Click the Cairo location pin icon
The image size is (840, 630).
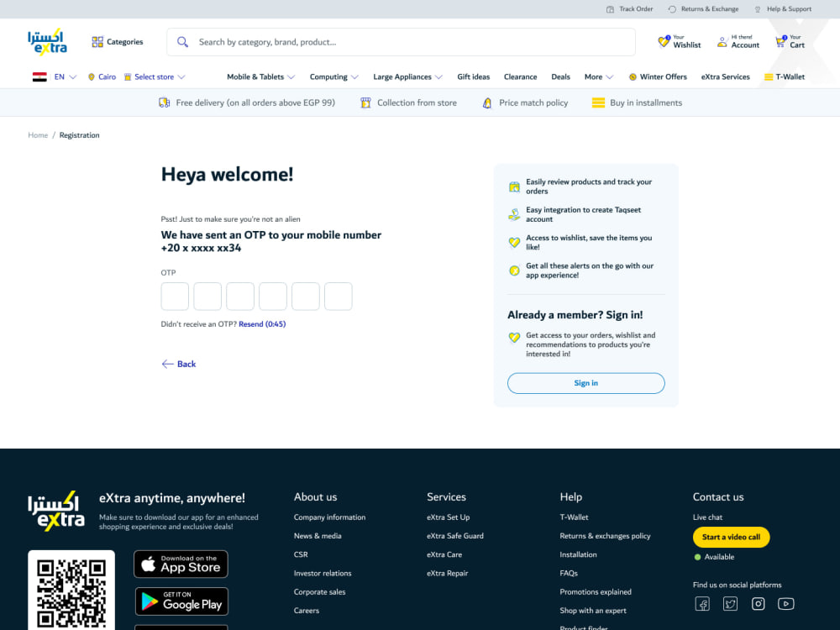(x=92, y=77)
